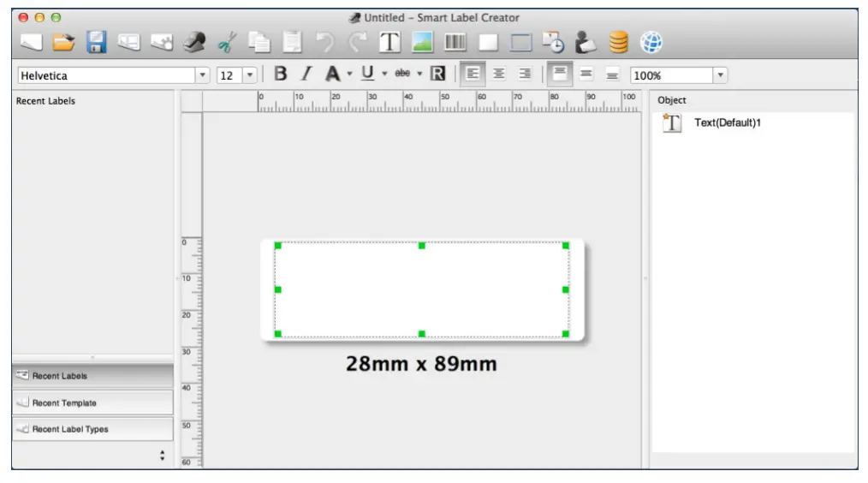This screenshot has width=868, height=483.
Task: Add a barcode using the barcode icon
Action: tap(455, 42)
